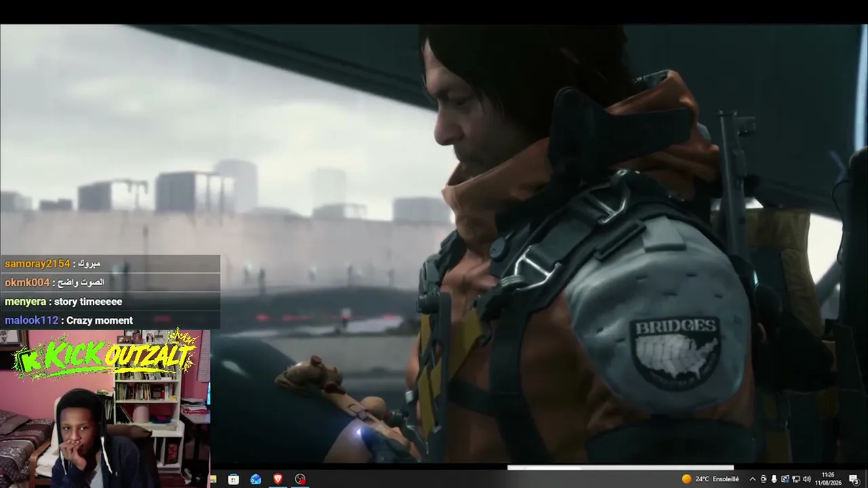
Task: Open the volume speaker tray icon
Action: click(807, 479)
